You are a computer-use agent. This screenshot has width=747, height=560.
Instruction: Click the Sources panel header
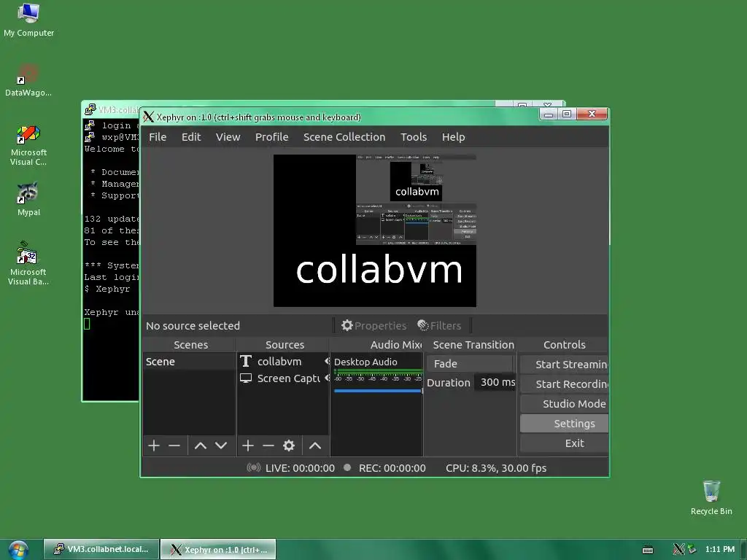coord(285,345)
